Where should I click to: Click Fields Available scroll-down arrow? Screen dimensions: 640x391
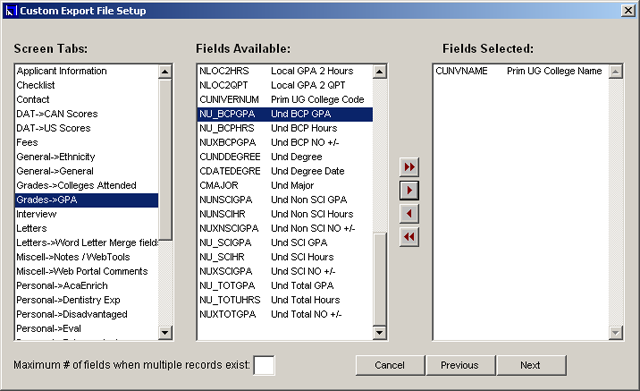tap(379, 332)
